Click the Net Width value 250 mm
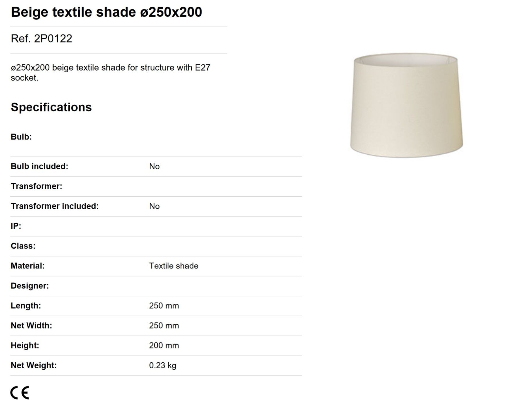This screenshot has height=412, width=532. point(164,325)
